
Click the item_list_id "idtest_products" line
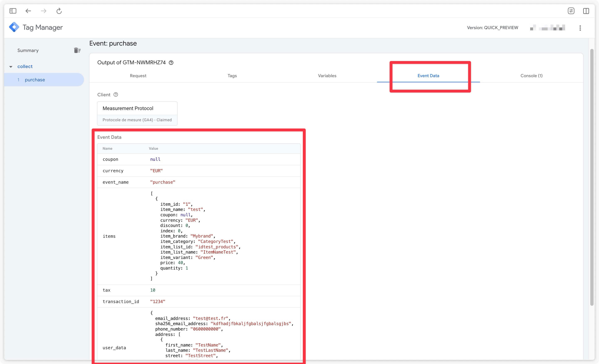[200, 247]
